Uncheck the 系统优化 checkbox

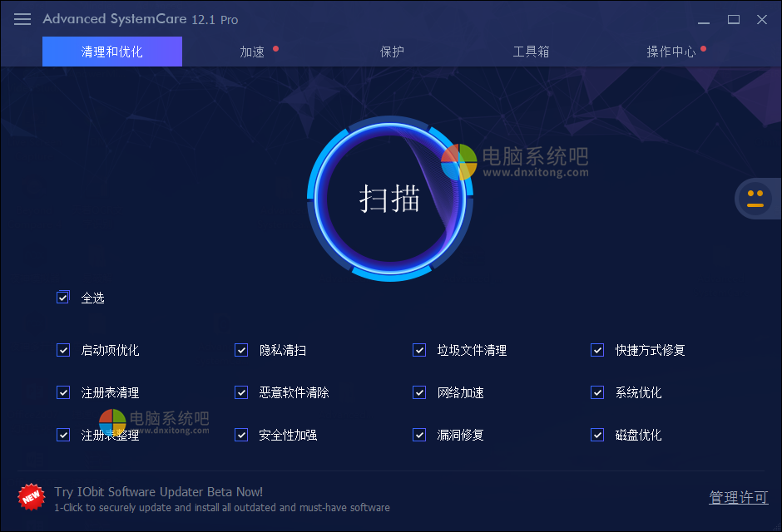[597, 392]
